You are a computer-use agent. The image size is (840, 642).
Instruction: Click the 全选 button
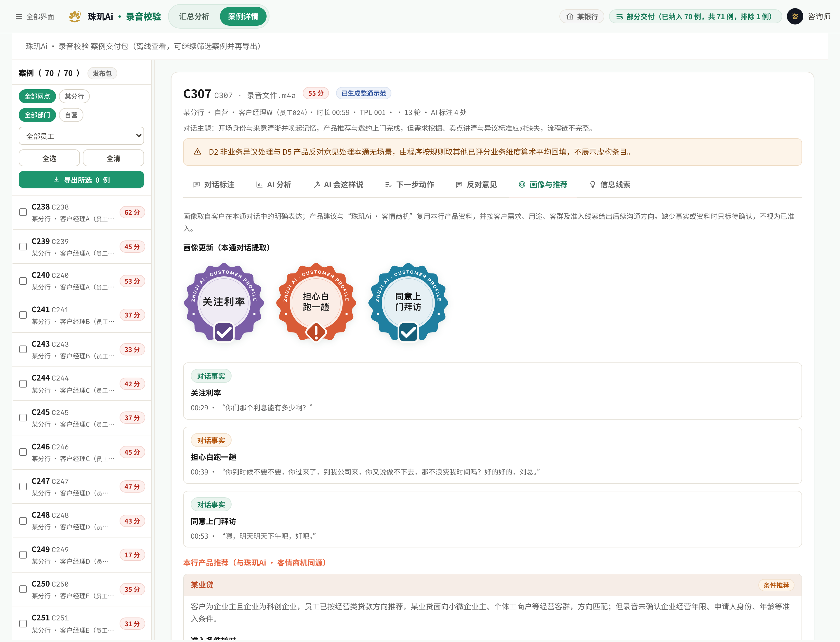(x=49, y=158)
